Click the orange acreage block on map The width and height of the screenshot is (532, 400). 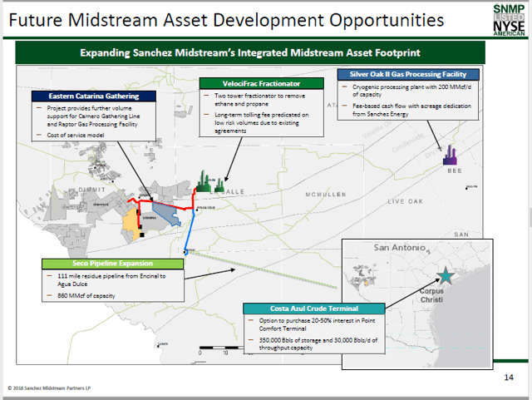[131, 224]
